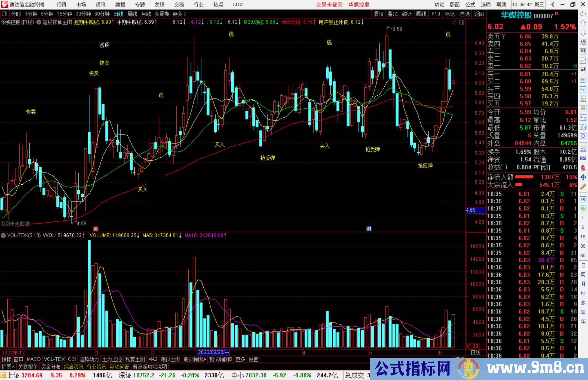
Task: Click the orange document report icon
Action: [583, 108]
